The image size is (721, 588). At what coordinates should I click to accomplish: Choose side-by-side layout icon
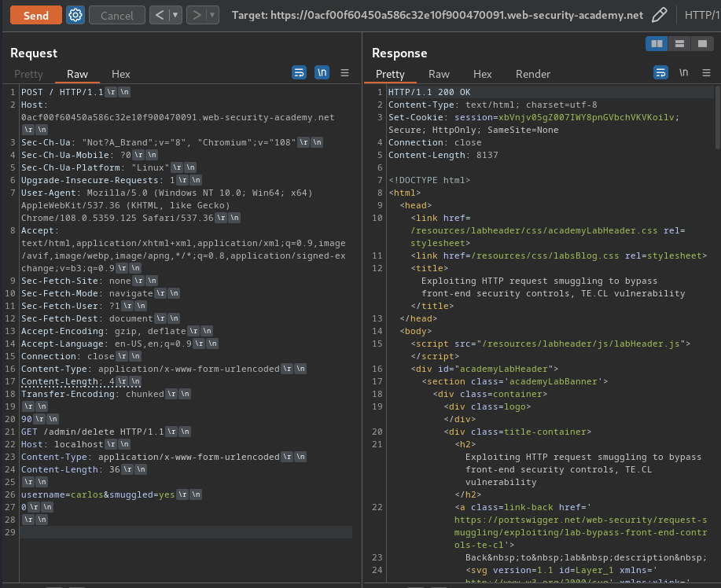657,44
